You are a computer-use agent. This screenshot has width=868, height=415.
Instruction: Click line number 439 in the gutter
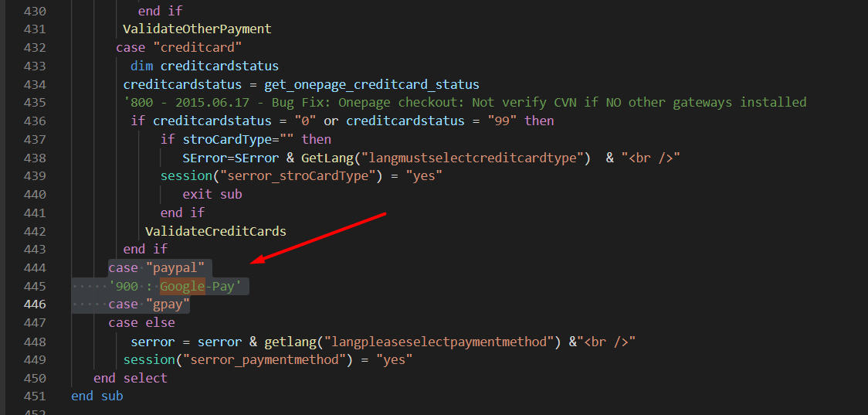point(34,176)
